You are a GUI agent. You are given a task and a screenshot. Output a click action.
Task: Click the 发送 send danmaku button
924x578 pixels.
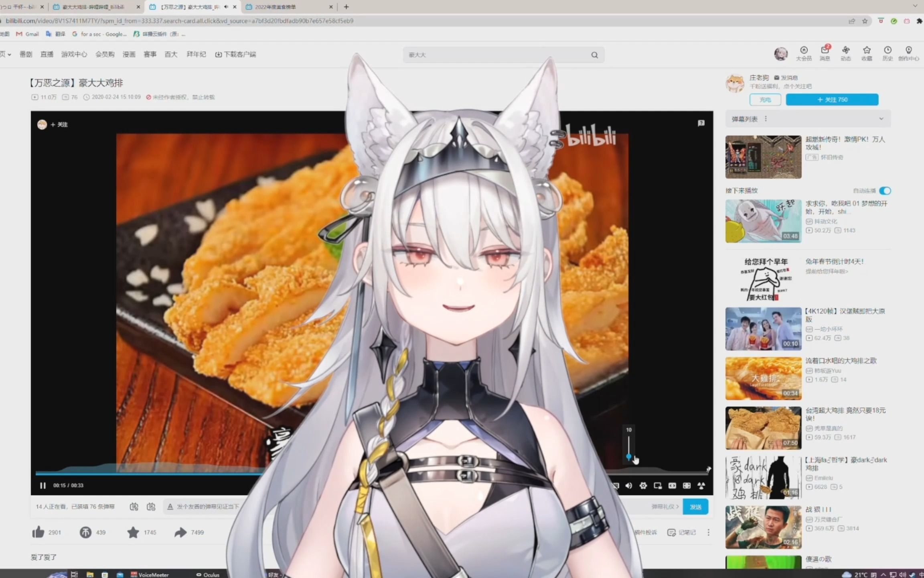pyautogui.click(x=695, y=507)
